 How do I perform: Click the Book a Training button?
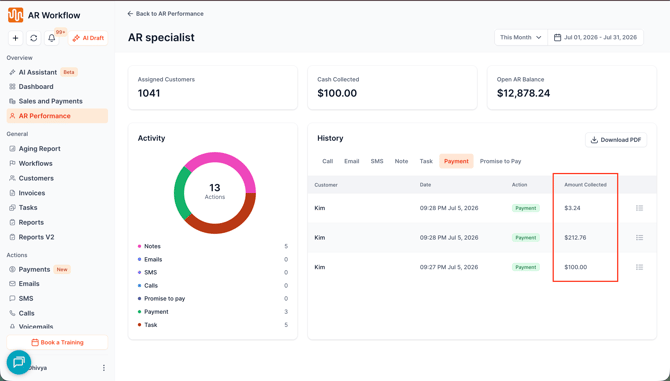(57, 342)
